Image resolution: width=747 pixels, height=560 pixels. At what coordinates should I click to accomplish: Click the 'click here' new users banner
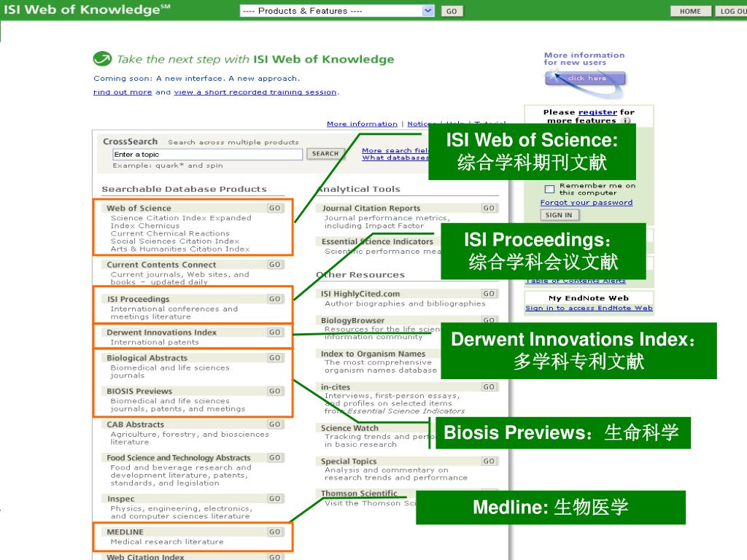585,78
